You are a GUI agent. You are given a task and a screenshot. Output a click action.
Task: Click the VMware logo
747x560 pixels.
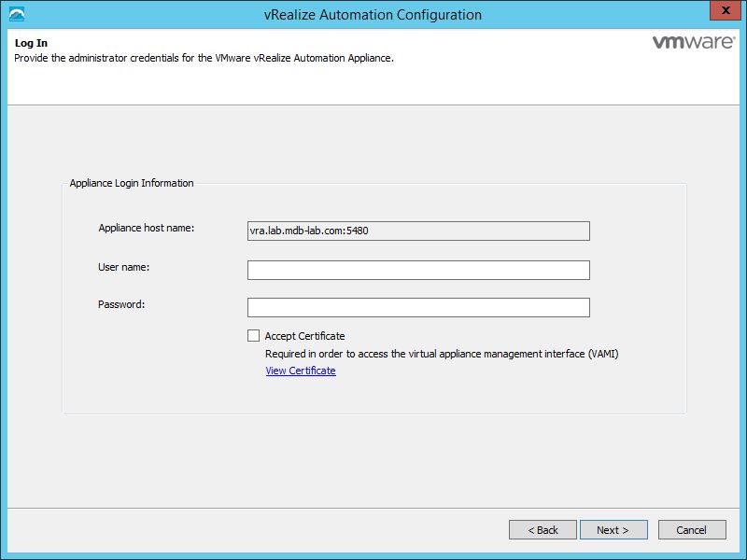point(690,43)
